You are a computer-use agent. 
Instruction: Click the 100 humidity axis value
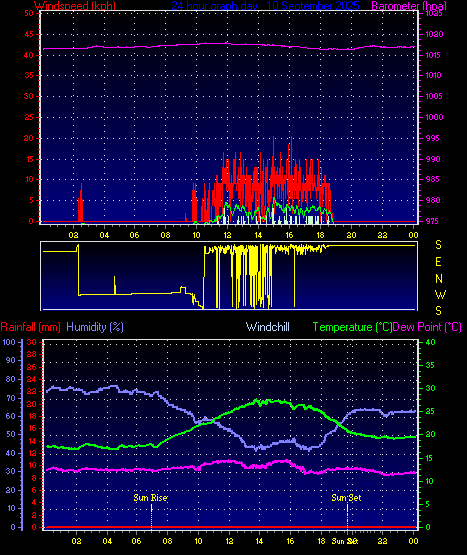point(9,342)
